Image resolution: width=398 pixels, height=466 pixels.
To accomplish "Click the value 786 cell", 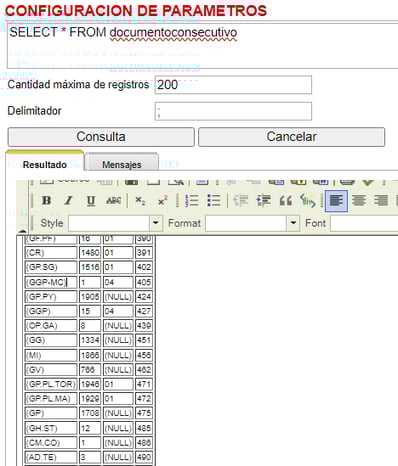I will coord(90,369).
